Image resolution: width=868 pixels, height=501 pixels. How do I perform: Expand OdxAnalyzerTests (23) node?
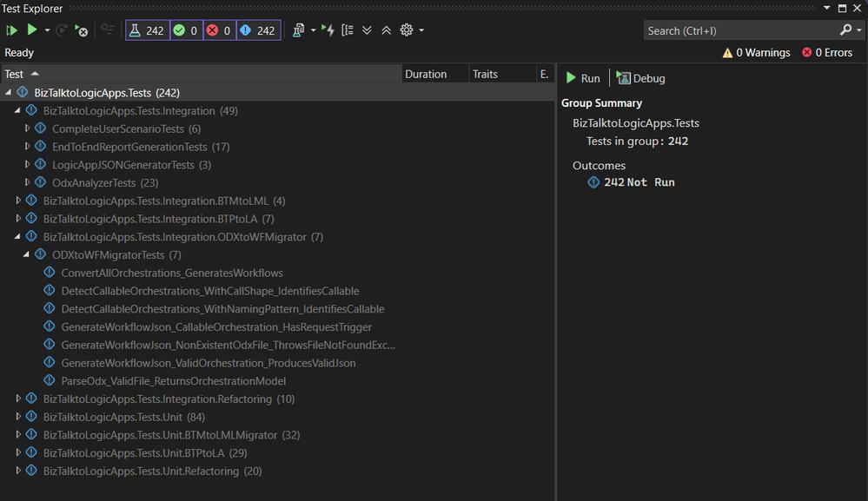tap(27, 182)
